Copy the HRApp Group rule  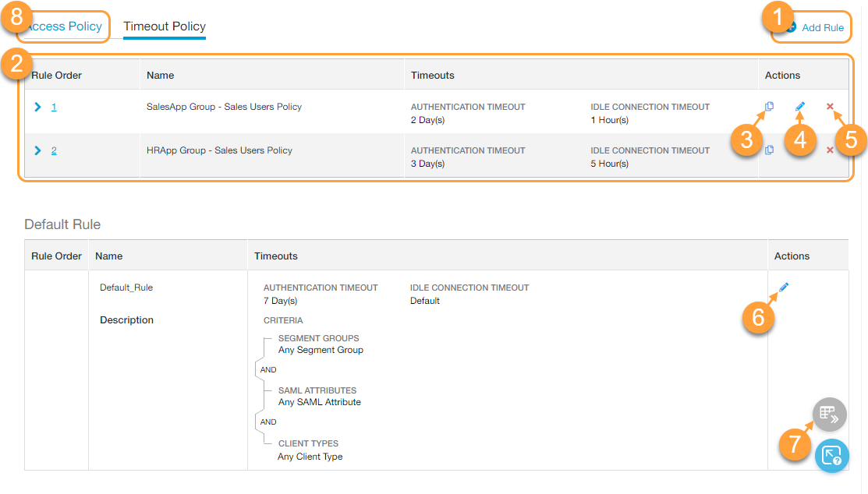click(769, 150)
